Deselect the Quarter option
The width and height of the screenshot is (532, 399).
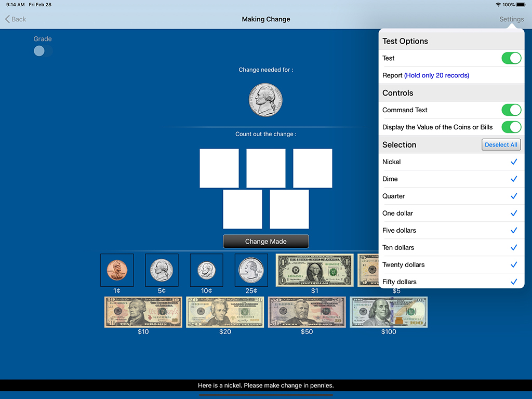coord(451,196)
